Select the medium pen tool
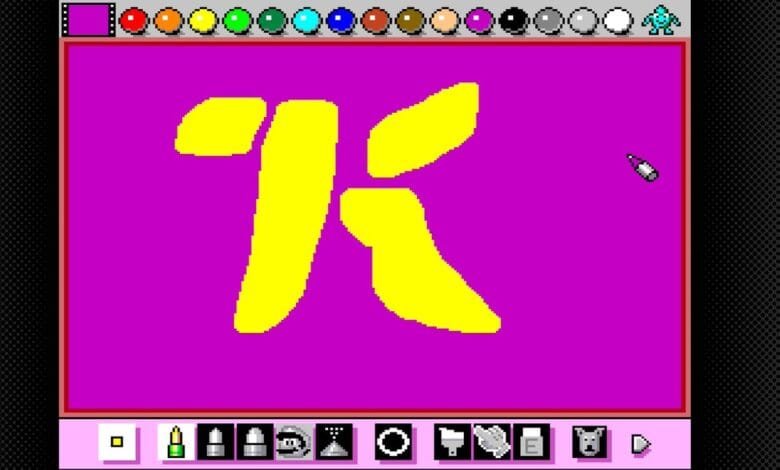This screenshot has width=780, height=470. coord(215,441)
